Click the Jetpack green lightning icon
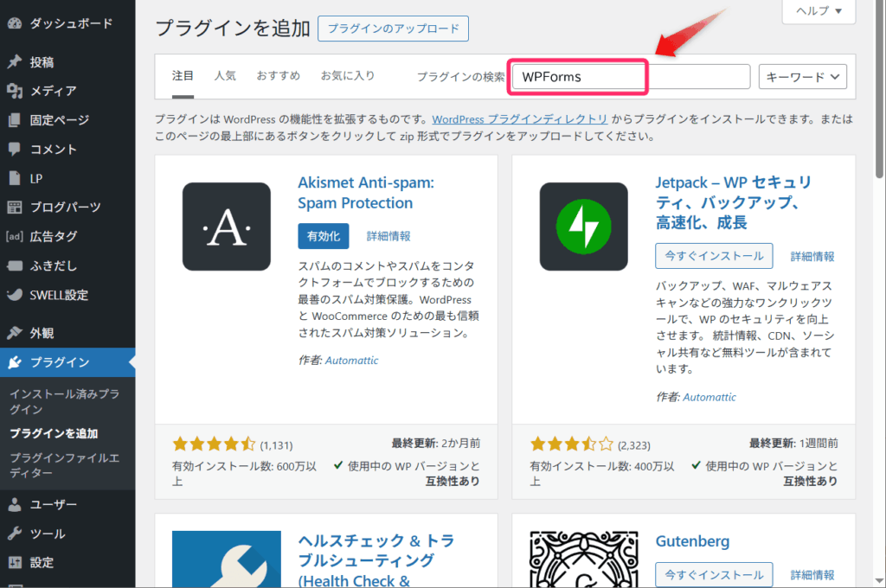Screen dimensions: 886x588 click(x=584, y=227)
